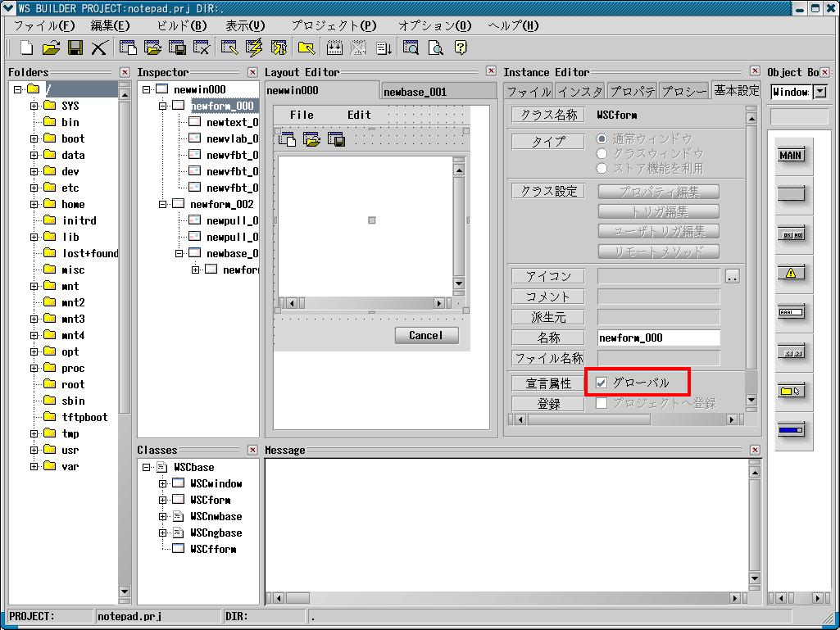Screen dimensions: 840x630
Task: Click the browse button beside アイコン field
Action: point(733,276)
